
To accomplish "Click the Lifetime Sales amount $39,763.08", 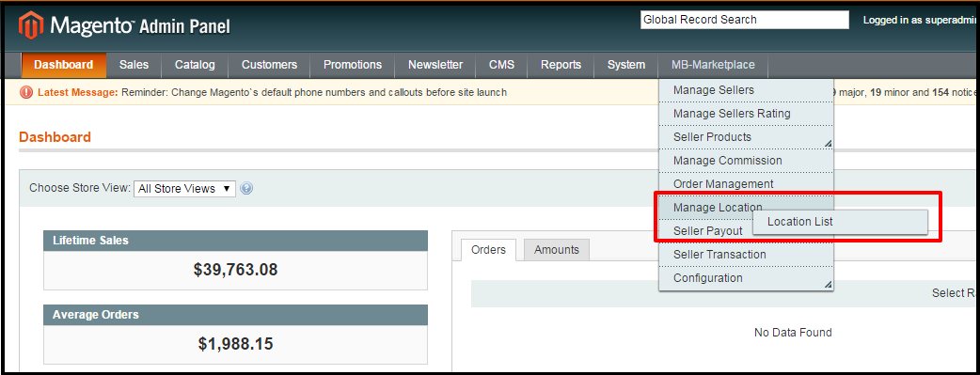I will (x=236, y=270).
